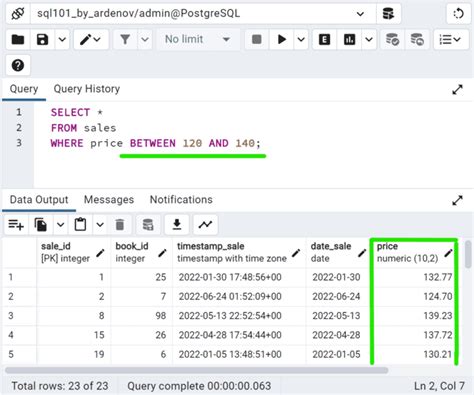Click the sale_id cell 19
This screenshot has height=395, width=474.
74,354
